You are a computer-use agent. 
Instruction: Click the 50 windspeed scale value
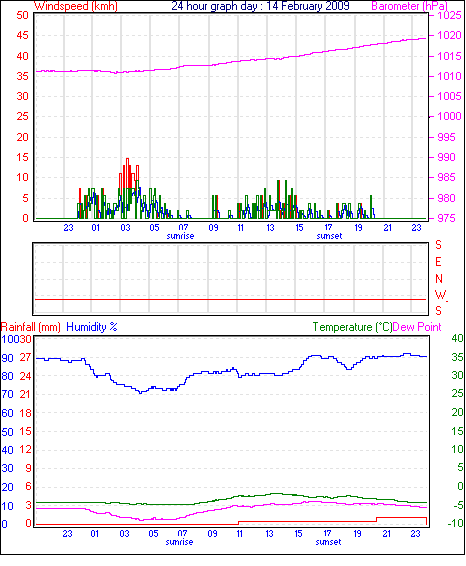pyautogui.click(x=22, y=15)
